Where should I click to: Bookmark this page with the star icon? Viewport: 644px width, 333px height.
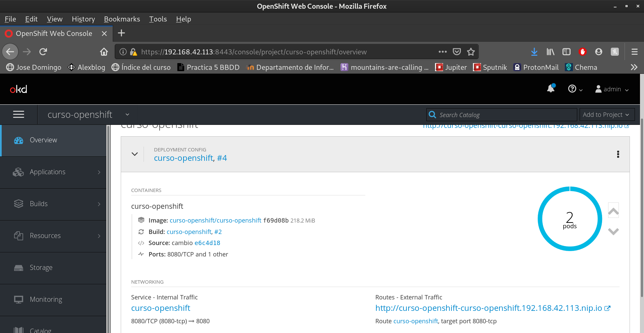pos(471,52)
